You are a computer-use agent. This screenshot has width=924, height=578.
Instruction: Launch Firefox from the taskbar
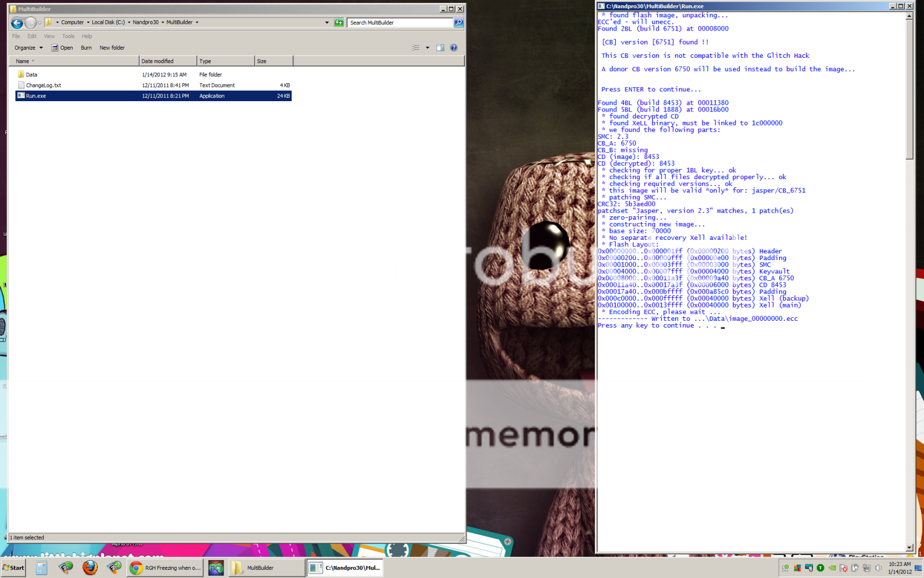point(90,568)
